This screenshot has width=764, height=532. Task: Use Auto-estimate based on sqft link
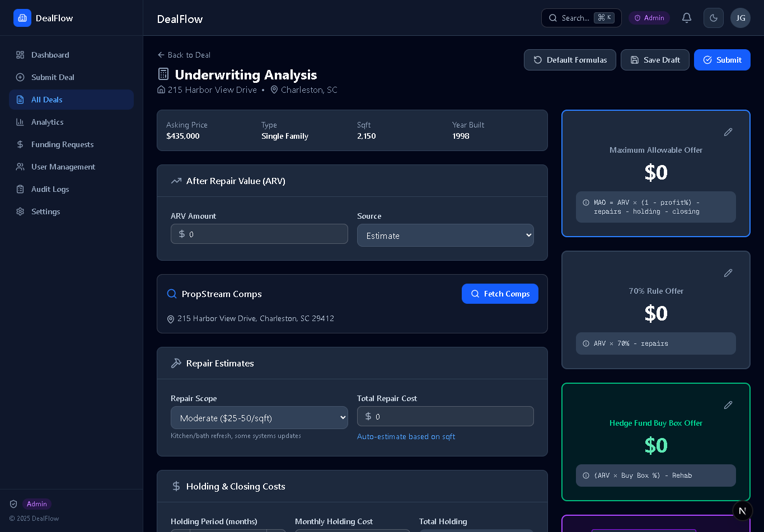(x=406, y=436)
